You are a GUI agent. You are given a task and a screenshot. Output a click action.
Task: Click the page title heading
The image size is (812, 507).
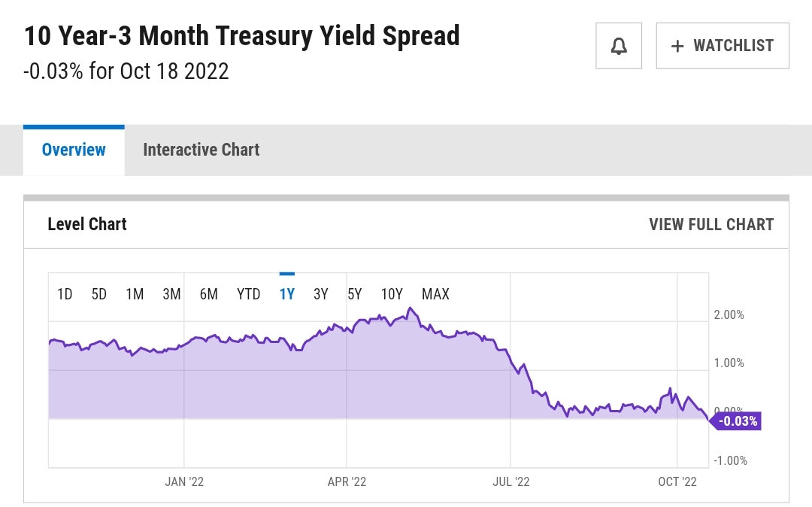tap(241, 35)
